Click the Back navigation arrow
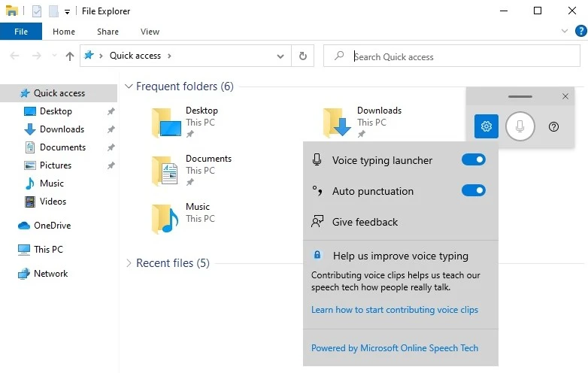The height and width of the screenshot is (373, 588). coord(14,56)
